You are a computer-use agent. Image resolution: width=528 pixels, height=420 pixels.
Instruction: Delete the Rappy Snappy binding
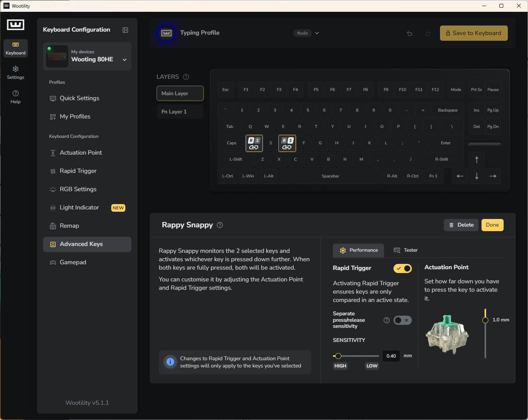pyautogui.click(x=461, y=225)
